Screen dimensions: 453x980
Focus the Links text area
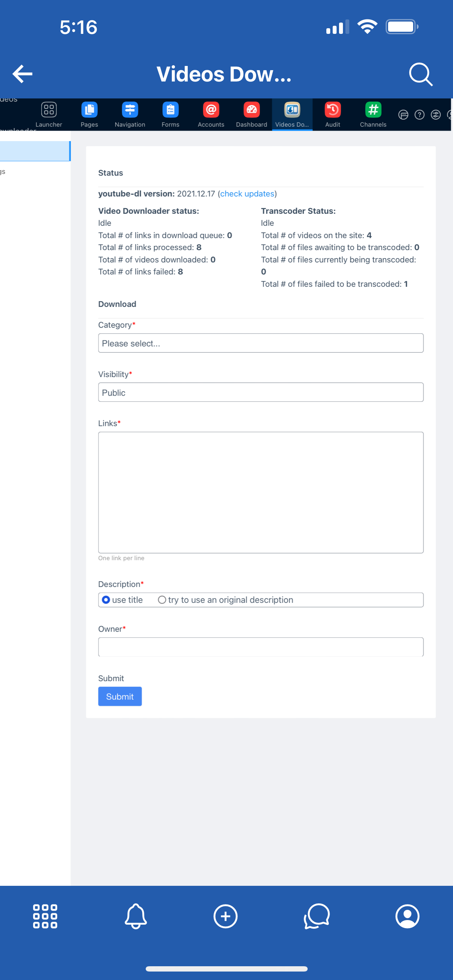260,492
